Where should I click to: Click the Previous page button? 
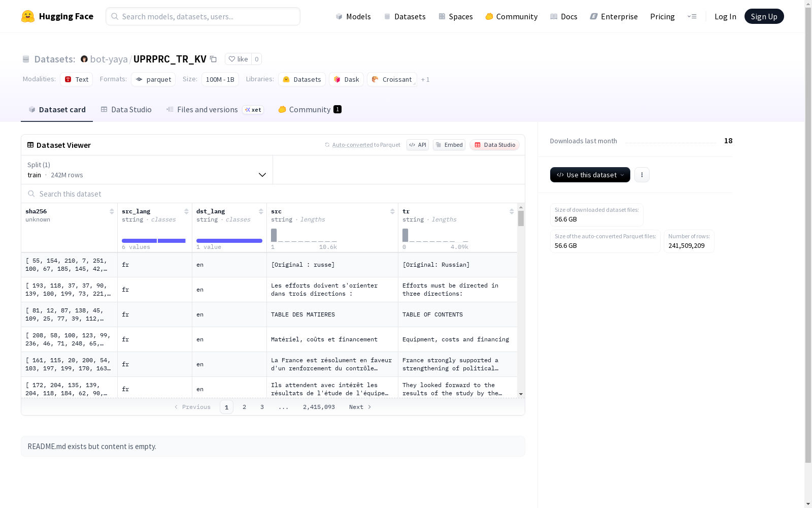[192, 407]
